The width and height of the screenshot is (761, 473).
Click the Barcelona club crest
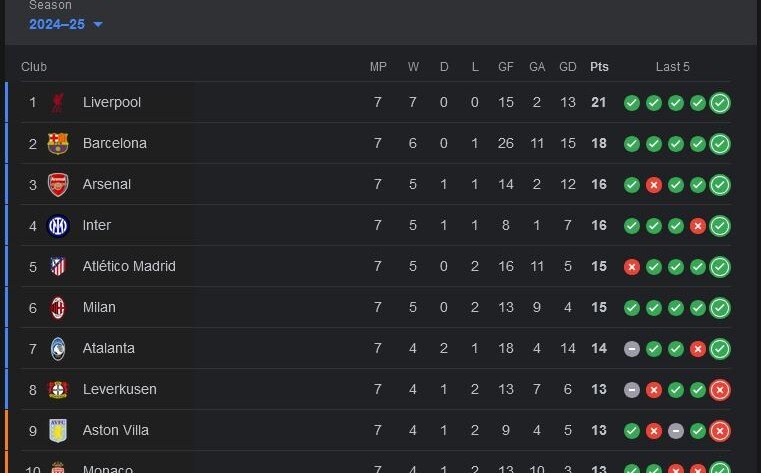click(x=58, y=143)
